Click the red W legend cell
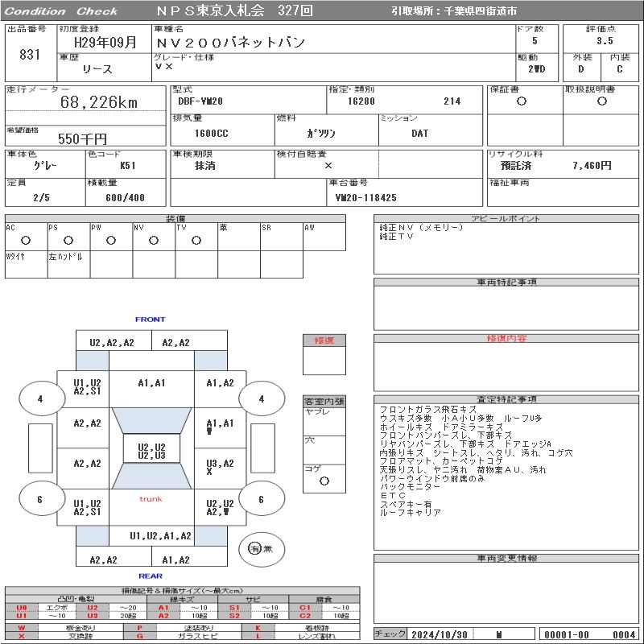This screenshot has height=644, width=644. [x=22, y=627]
